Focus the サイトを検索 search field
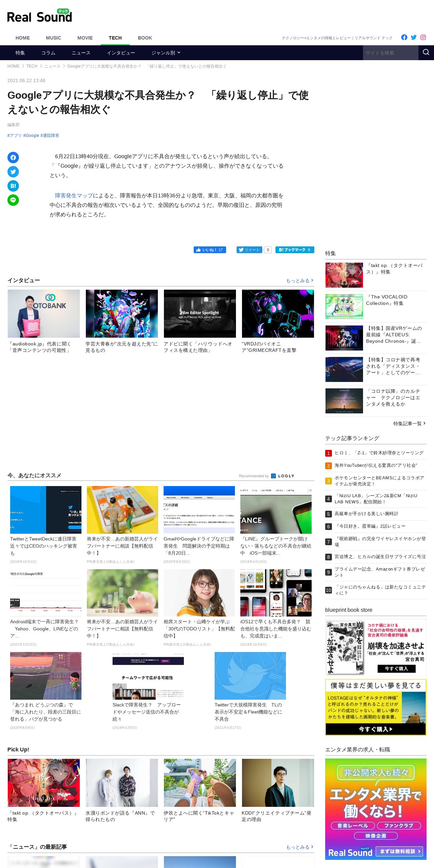Viewport: 434px width, 868px height. pos(390,53)
